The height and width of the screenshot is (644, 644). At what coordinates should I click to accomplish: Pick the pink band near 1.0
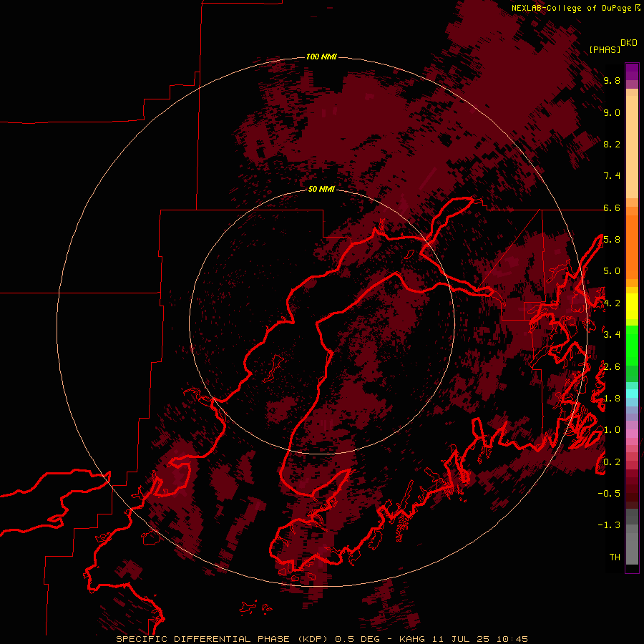click(632, 434)
